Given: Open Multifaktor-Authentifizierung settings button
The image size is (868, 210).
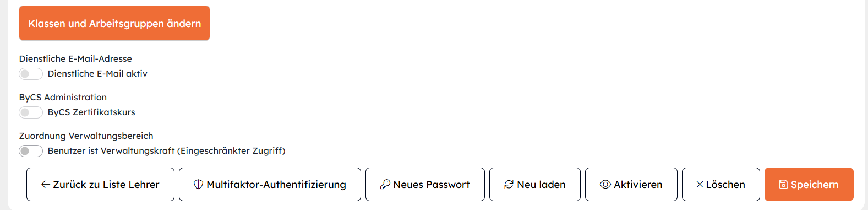Looking at the screenshot, I should pyautogui.click(x=270, y=185).
